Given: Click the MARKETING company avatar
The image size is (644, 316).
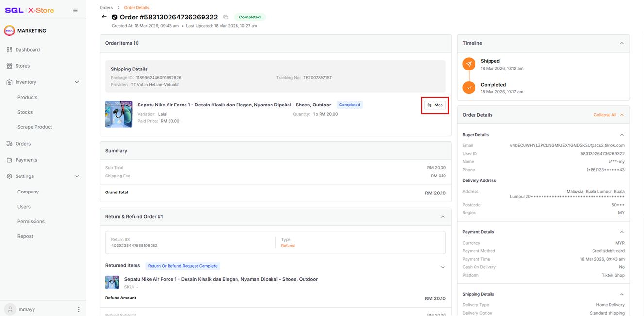Looking at the screenshot, I should tap(9, 31).
